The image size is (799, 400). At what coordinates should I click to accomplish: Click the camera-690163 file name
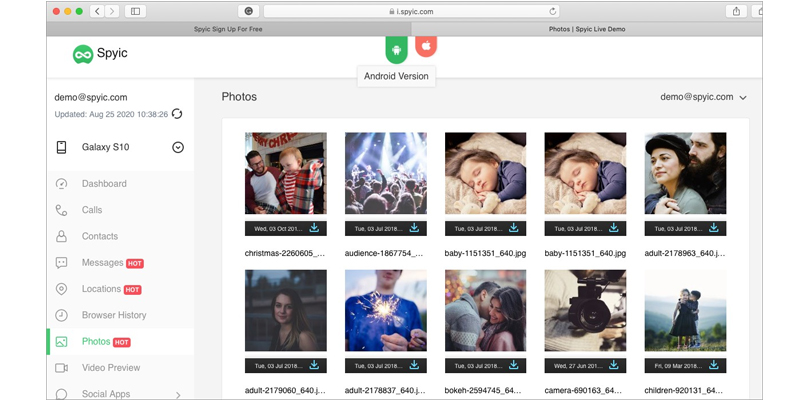[583, 391]
